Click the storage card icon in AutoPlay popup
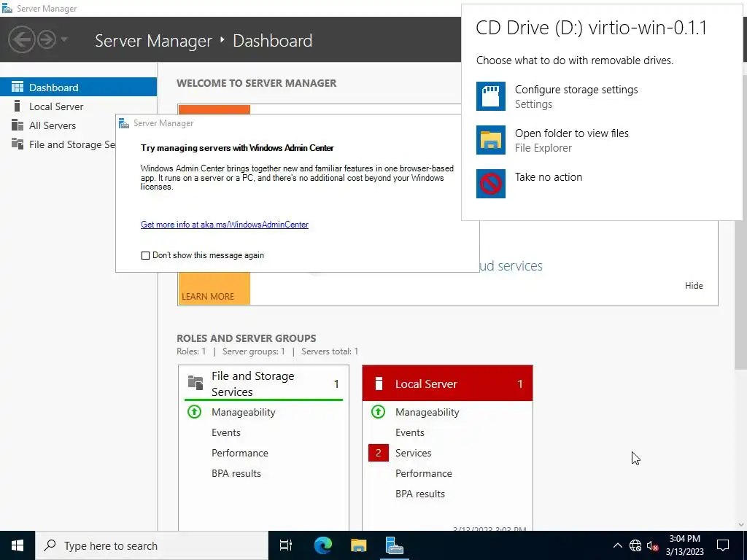Image resolution: width=747 pixels, height=560 pixels. click(491, 96)
